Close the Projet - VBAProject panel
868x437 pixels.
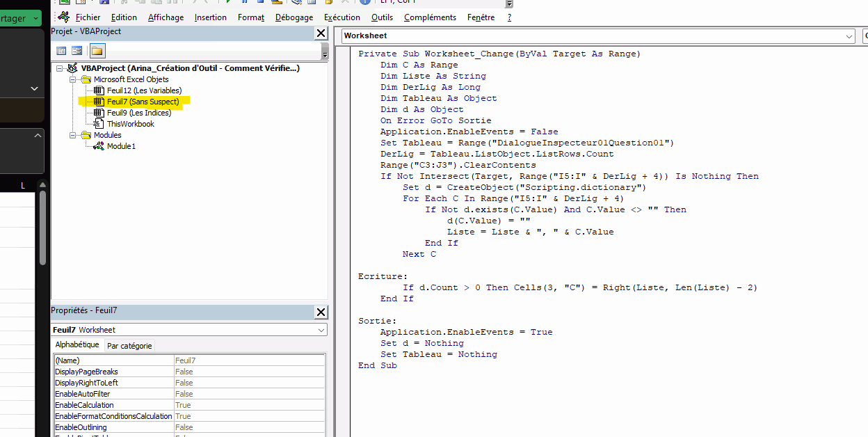click(321, 33)
